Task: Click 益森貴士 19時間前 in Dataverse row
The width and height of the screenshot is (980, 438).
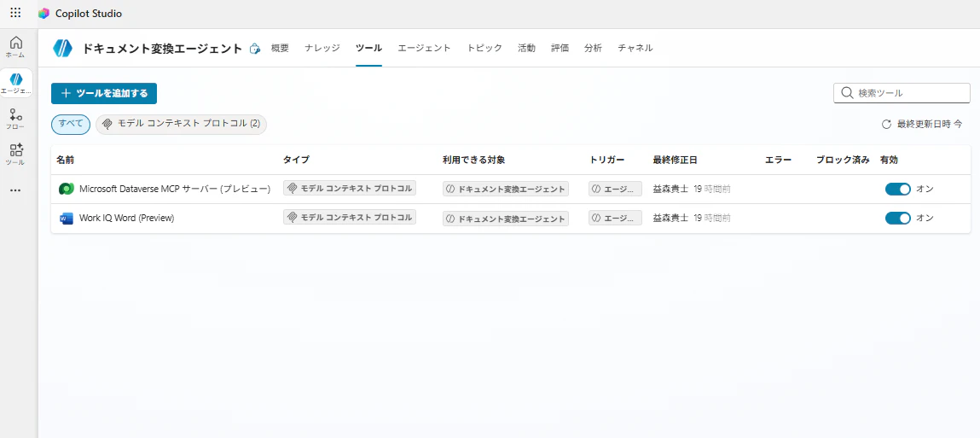Action: pos(691,189)
